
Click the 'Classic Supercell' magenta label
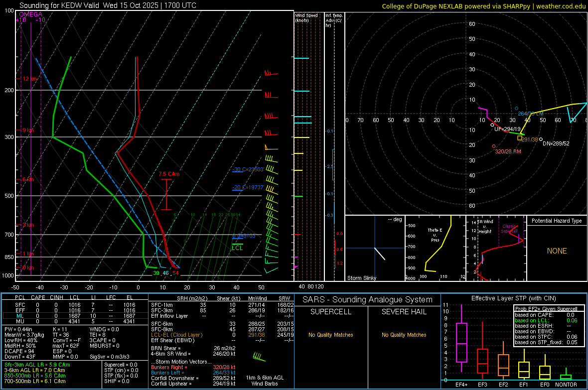pos(509,229)
